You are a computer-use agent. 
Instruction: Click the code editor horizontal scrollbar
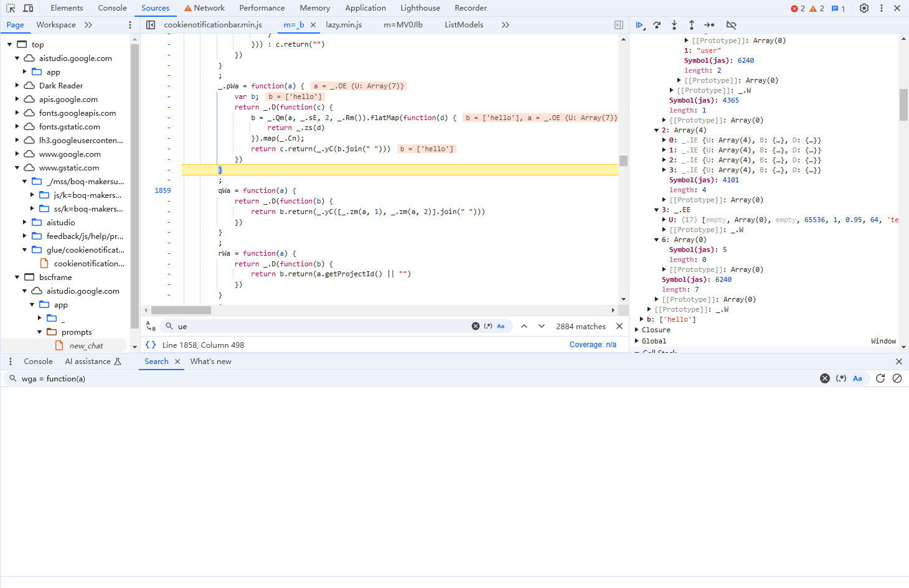[181, 310]
